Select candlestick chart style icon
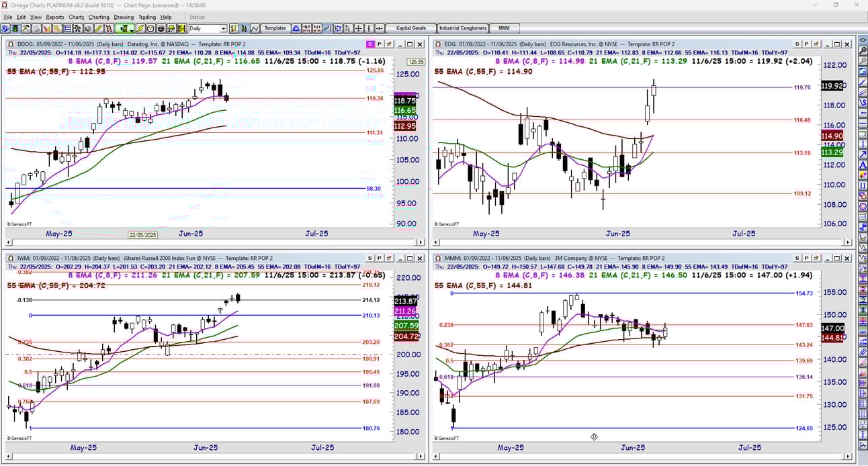Screen dimensions: 868x466 pos(243,29)
